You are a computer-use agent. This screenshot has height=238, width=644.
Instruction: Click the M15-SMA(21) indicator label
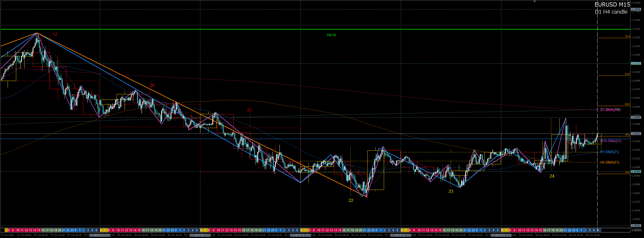pyautogui.click(x=611, y=141)
